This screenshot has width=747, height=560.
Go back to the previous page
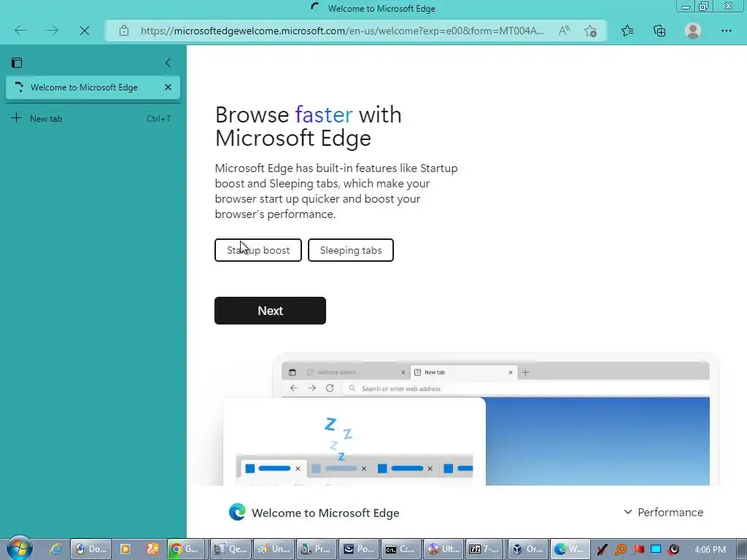pos(20,31)
